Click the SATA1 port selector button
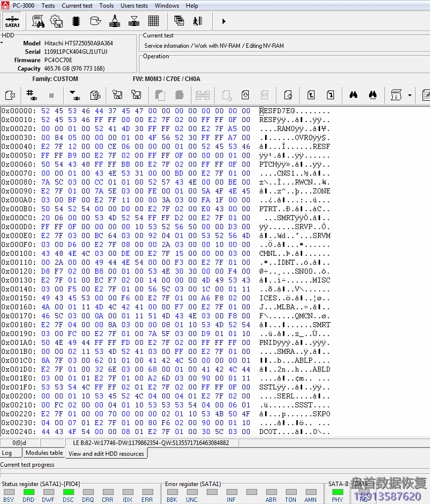 coord(12,21)
